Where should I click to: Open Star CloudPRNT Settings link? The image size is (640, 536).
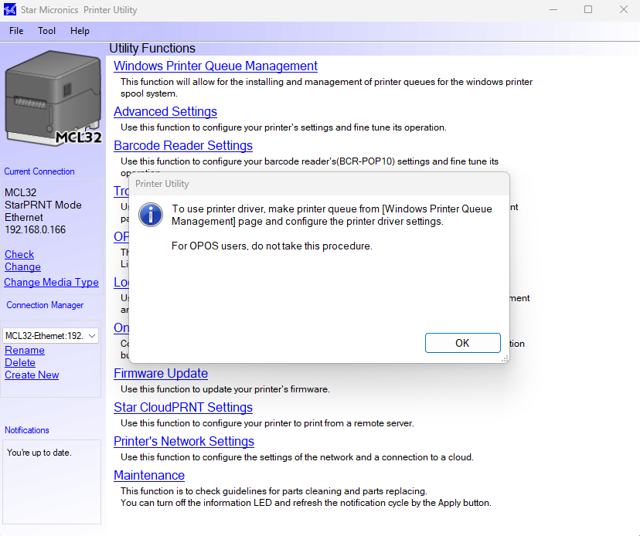click(183, 408)
